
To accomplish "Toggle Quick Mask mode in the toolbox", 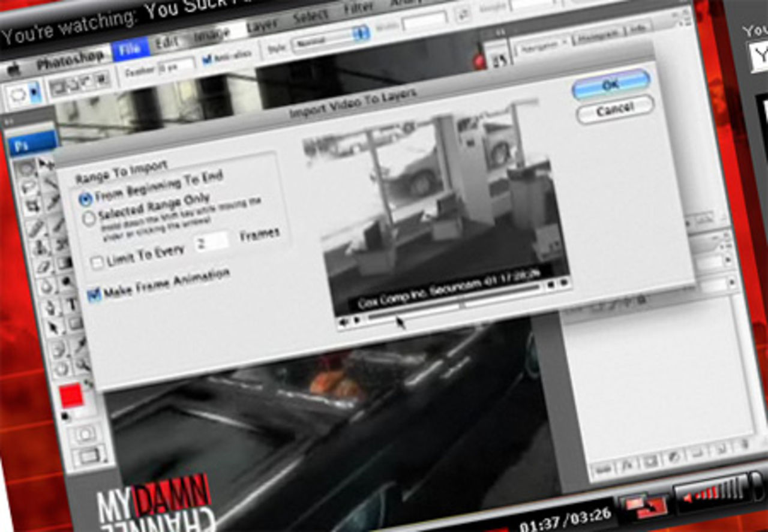I will pos(85,433).
